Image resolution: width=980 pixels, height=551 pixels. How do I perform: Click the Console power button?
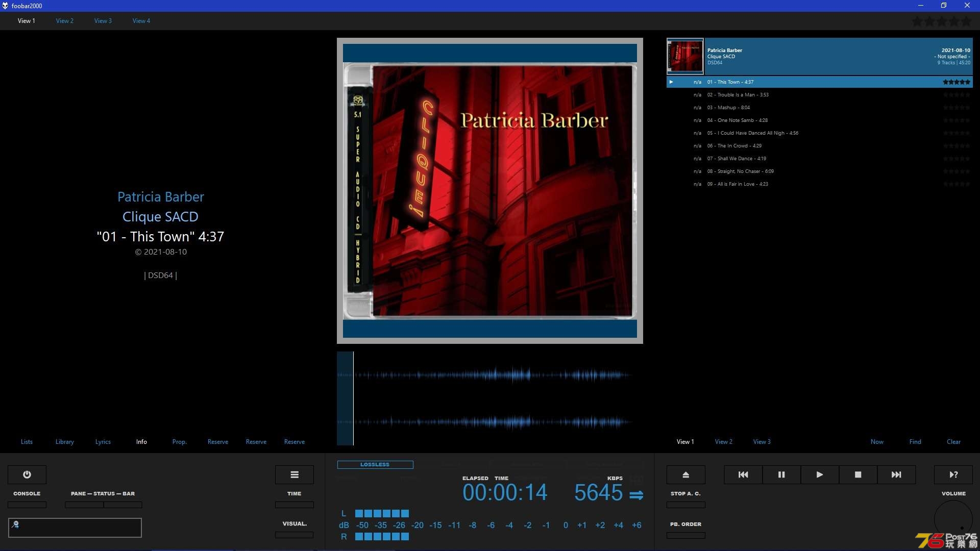pos(27,474)
